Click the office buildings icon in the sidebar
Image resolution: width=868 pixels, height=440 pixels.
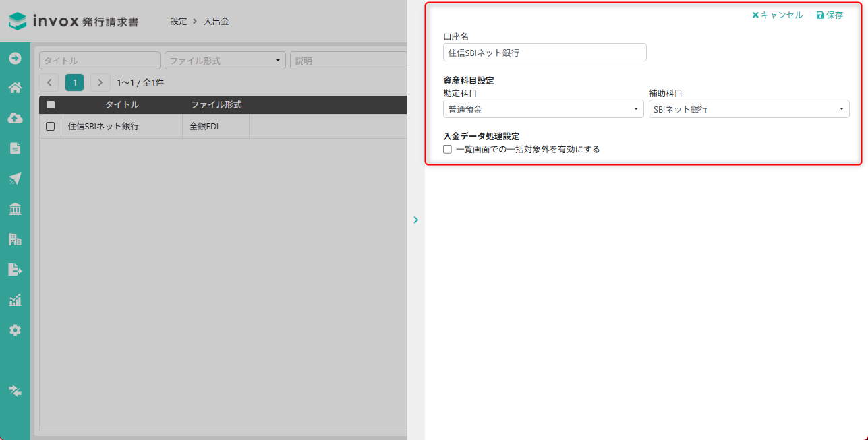pyautogui.click(x=15, y=239)
